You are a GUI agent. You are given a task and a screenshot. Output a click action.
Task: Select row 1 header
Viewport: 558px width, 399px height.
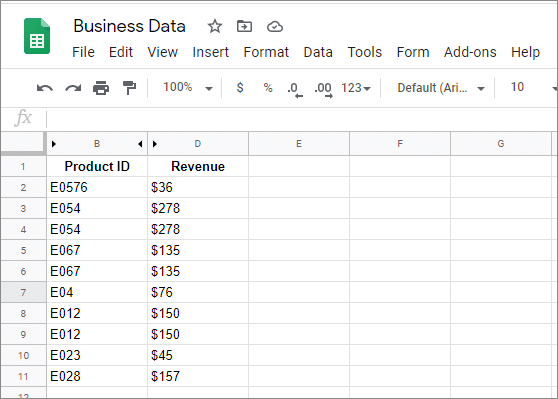point(23,166)
